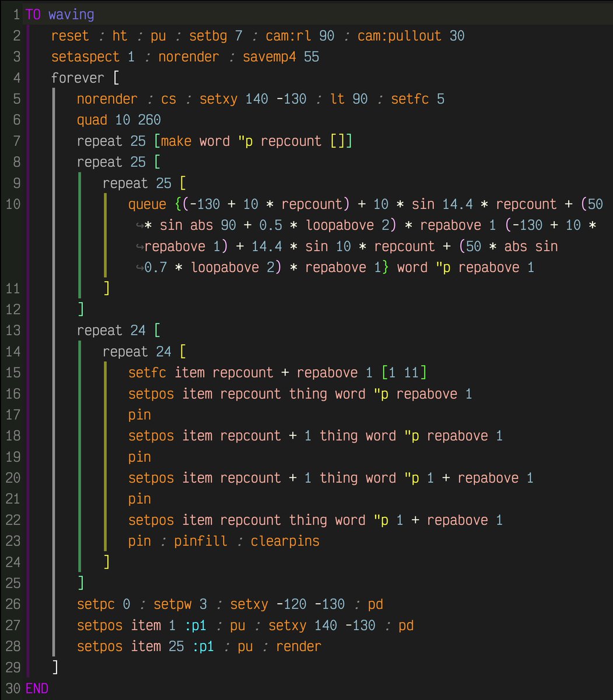Screen dimensions: 613x700
Task: Select the 'pinfill' command on line 23
Action: [200, 541]
